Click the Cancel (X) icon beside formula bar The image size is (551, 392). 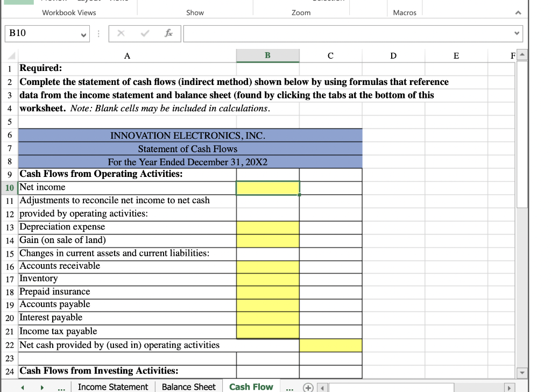(119, 33)
